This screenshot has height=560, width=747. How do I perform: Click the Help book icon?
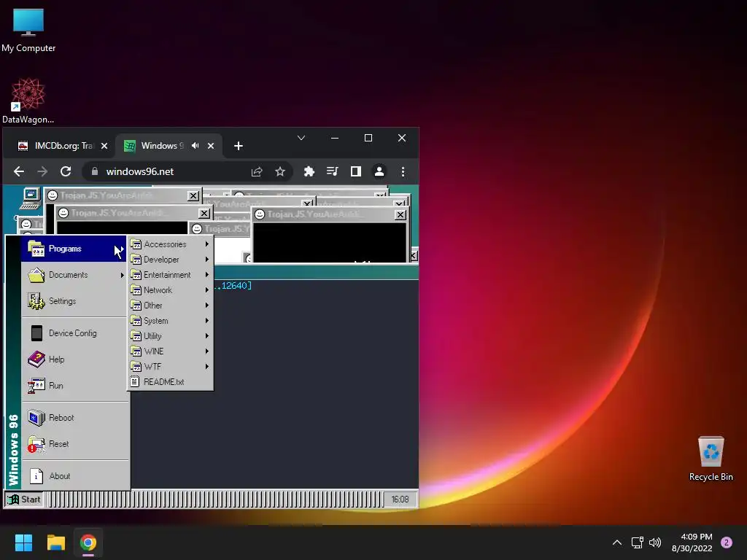pyautogui.click(x=36, y=359)
